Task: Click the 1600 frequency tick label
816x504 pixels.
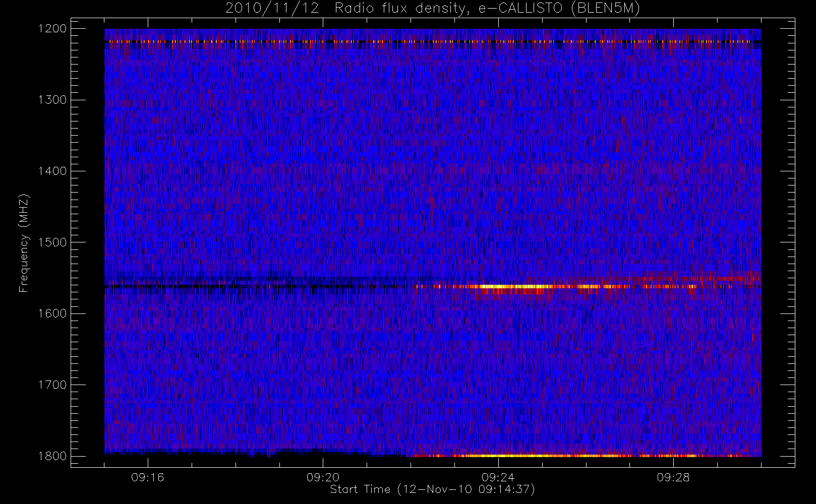Action: (52, 313)
